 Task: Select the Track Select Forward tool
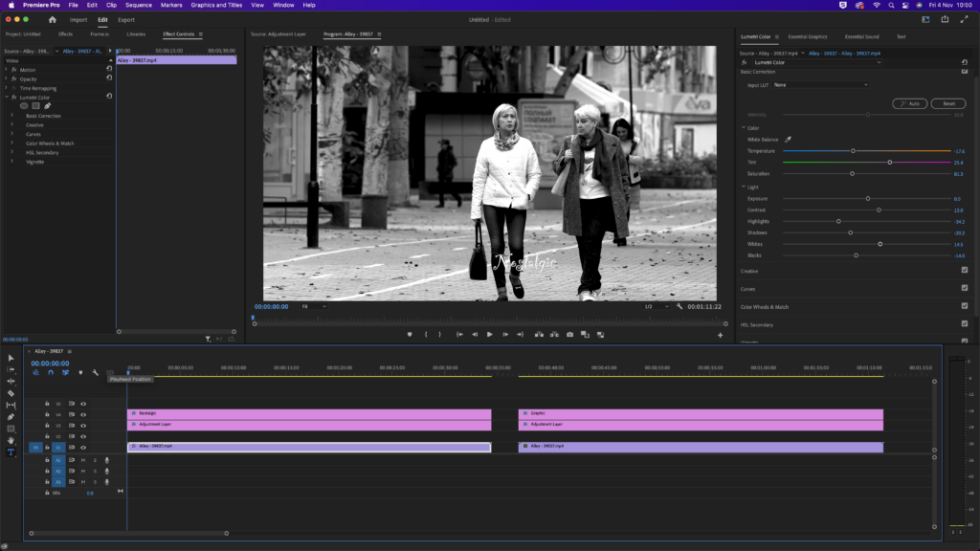tap(11, 370)
